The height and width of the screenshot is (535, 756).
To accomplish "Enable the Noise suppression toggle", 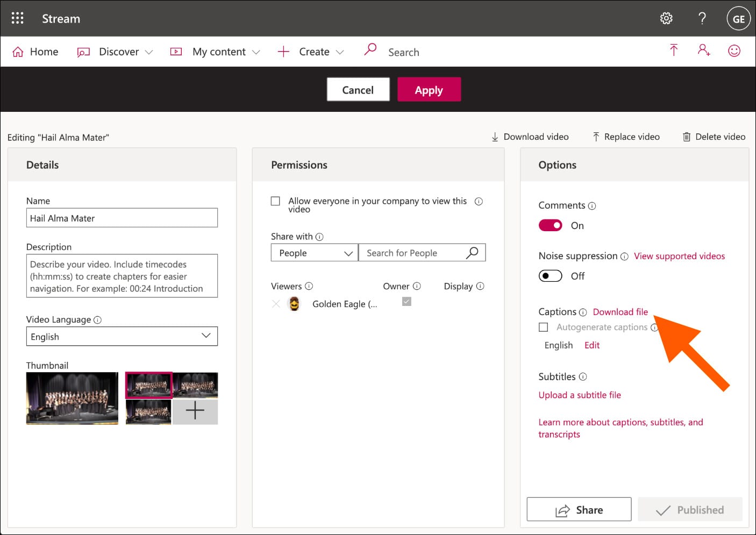I will click(x=550, y=276).
